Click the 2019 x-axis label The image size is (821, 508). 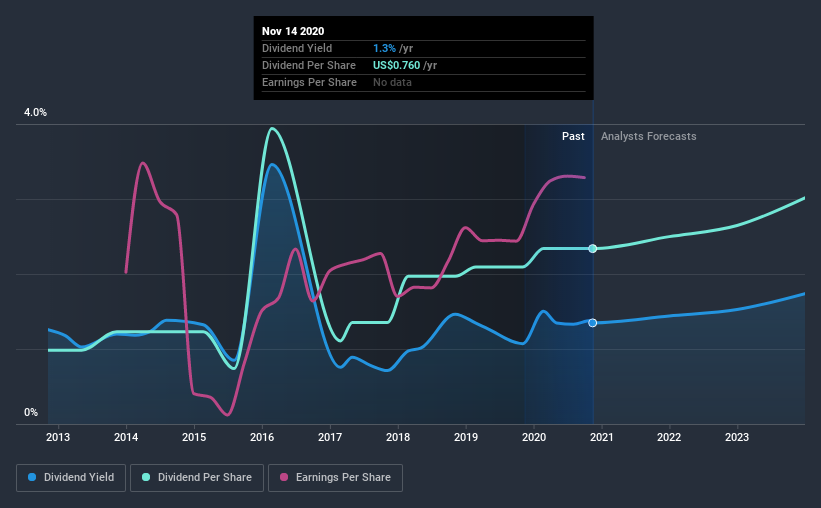tap(466, 437)
